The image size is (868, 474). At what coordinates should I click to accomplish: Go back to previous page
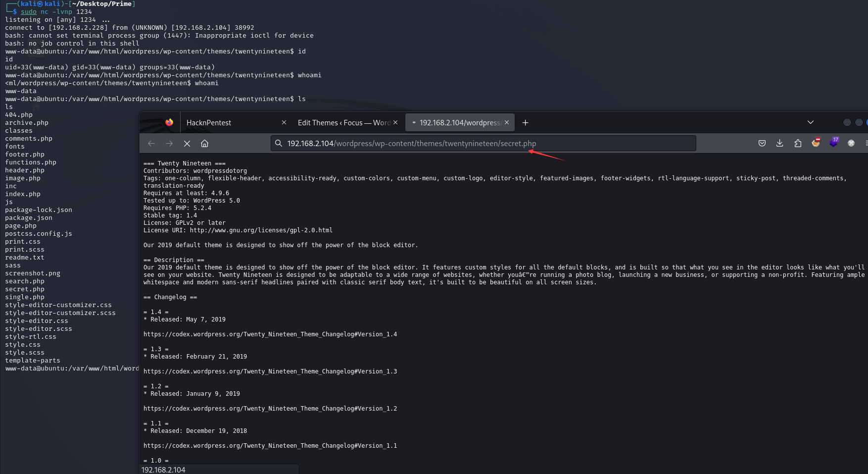pos(151,143)
